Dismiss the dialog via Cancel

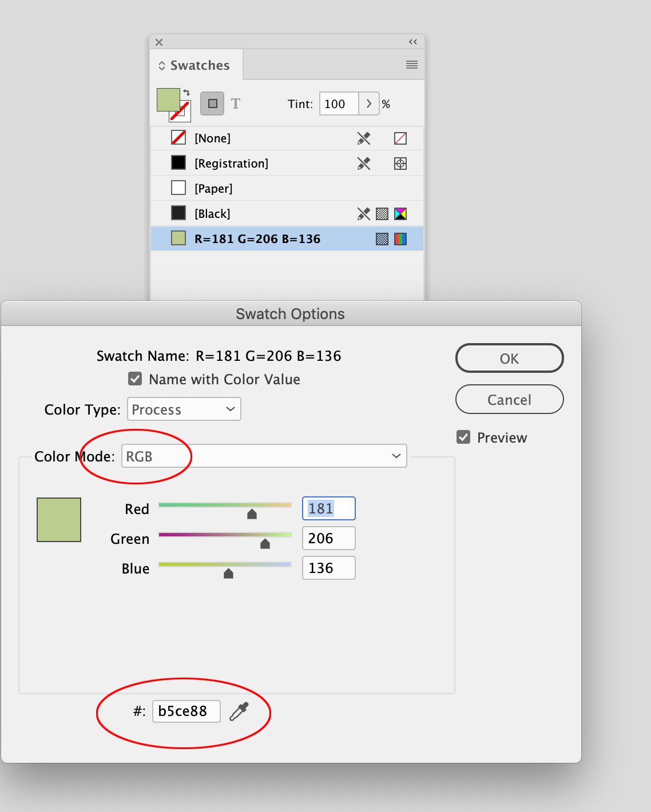click(509, 399)
